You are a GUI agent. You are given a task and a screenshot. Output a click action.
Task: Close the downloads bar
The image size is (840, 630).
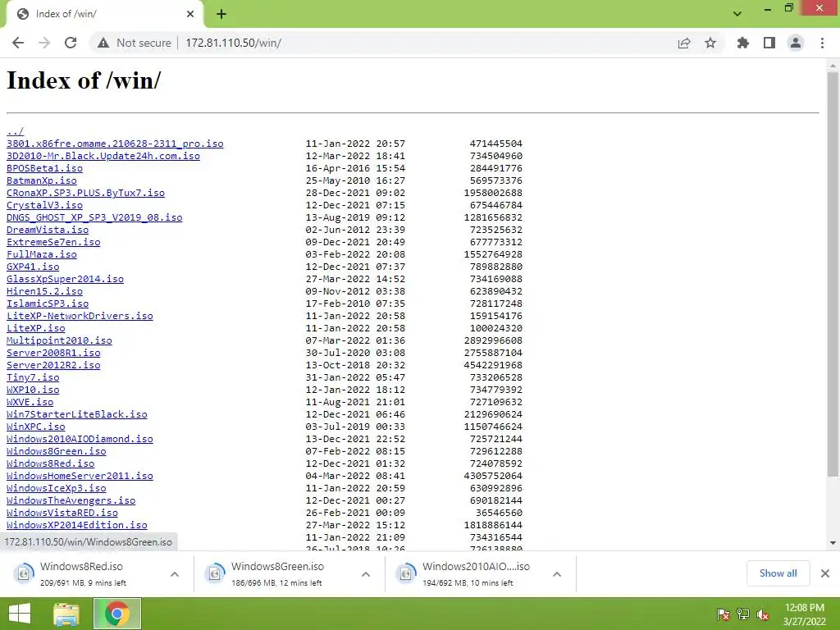[825, 573]
